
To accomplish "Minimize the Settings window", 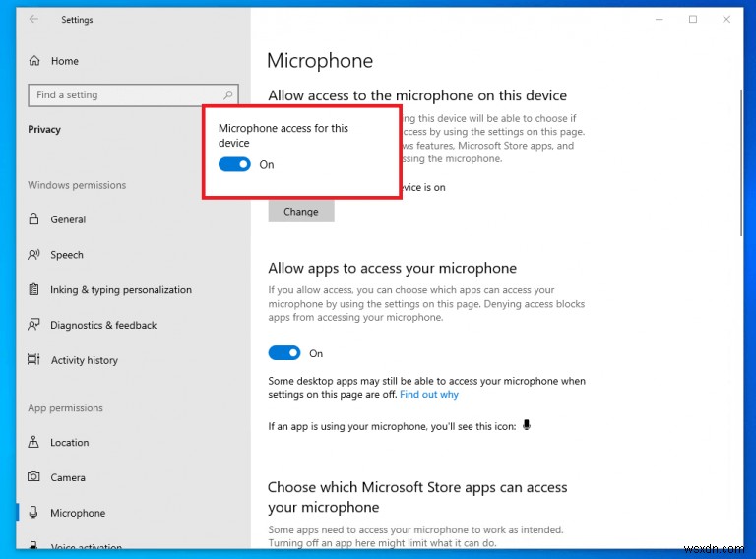I will [660, 20].
